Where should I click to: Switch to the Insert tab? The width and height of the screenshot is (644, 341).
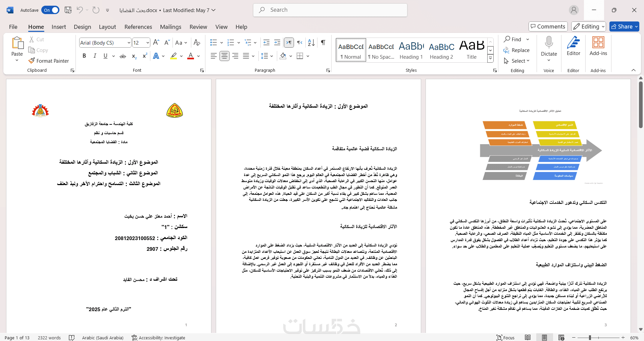point(59,27)
